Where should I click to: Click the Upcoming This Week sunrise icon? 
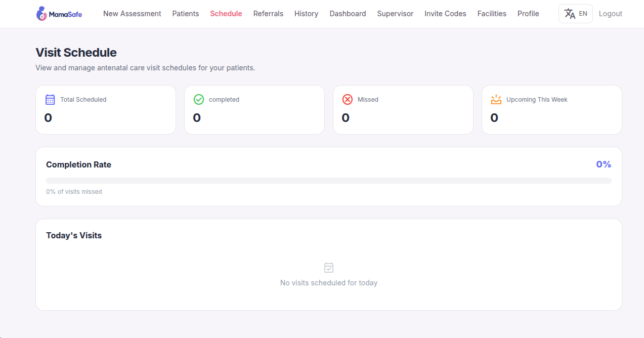[496, 100]
